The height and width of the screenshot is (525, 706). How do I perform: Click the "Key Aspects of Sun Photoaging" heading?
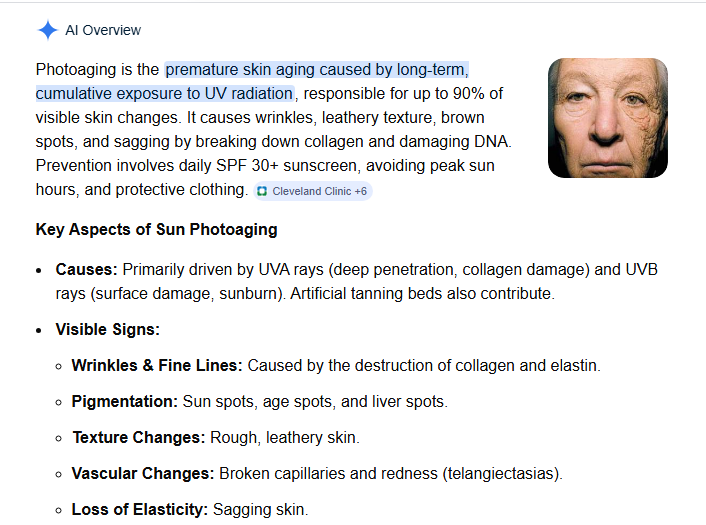click(x=156, y=230)
